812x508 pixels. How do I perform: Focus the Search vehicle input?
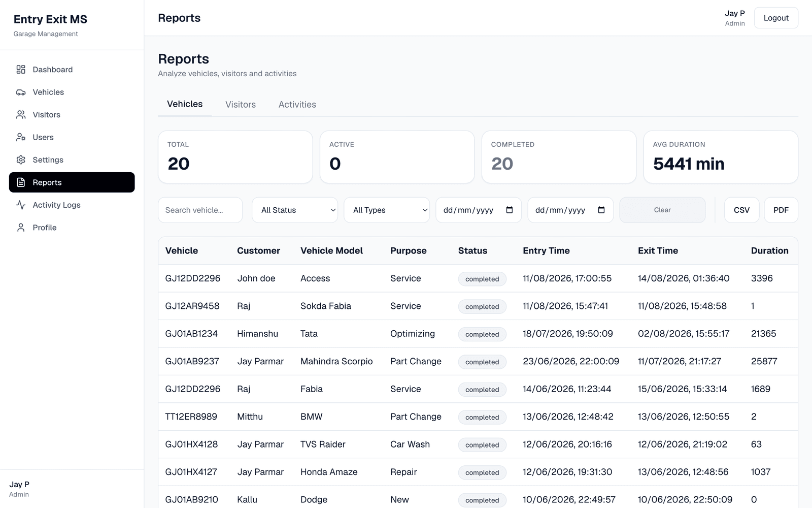200,210
